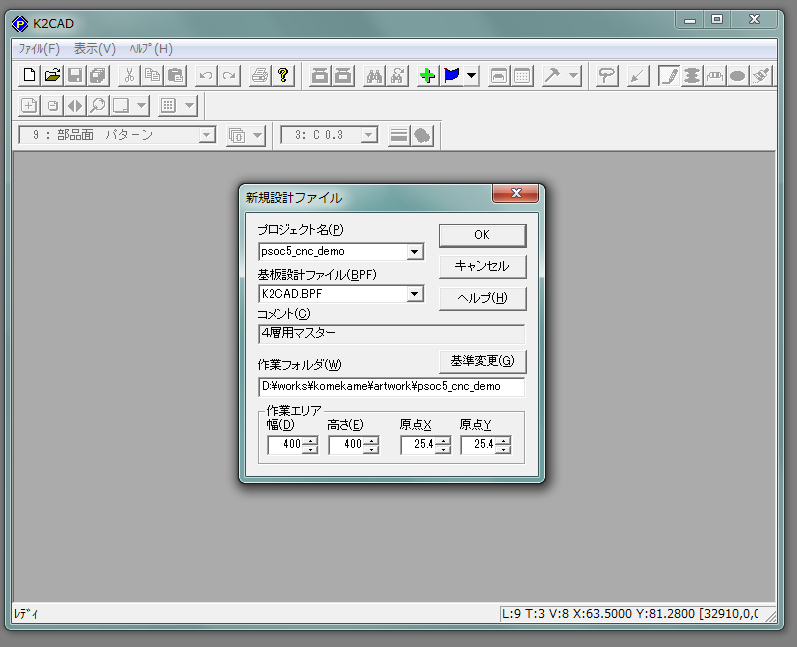Open the layer '9: 部品面 パターン' dropdown
Image resolution: width=797 pixels, height=647 pixels.
[206, 135]
